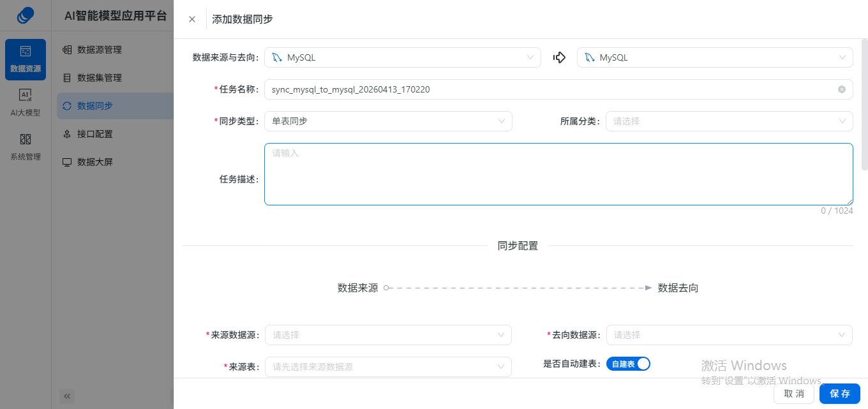Expand the target MySQL type dropdown
The image size is (868, 409).
click(x=715, y=57)
